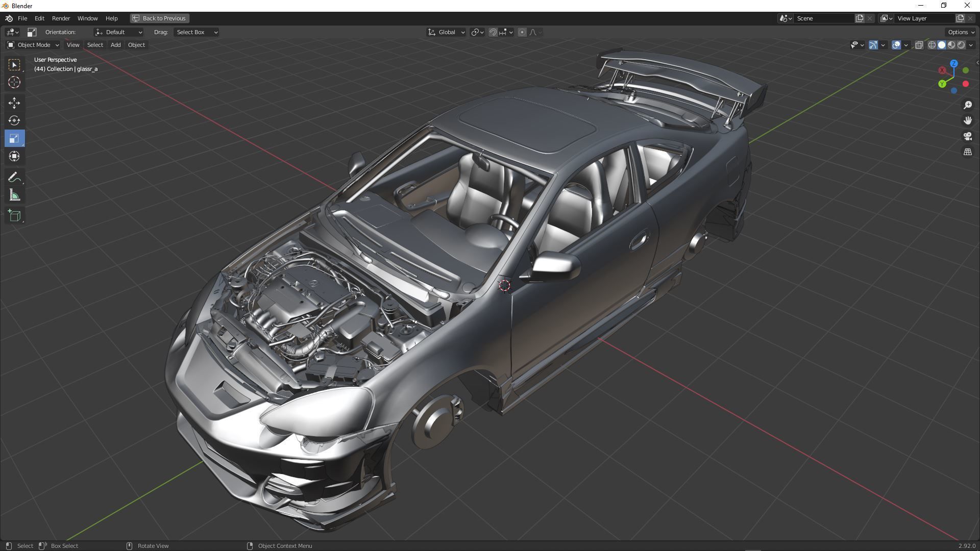980x551 pixels.
Task: Open the Help menu
Action: coord(111,18)
